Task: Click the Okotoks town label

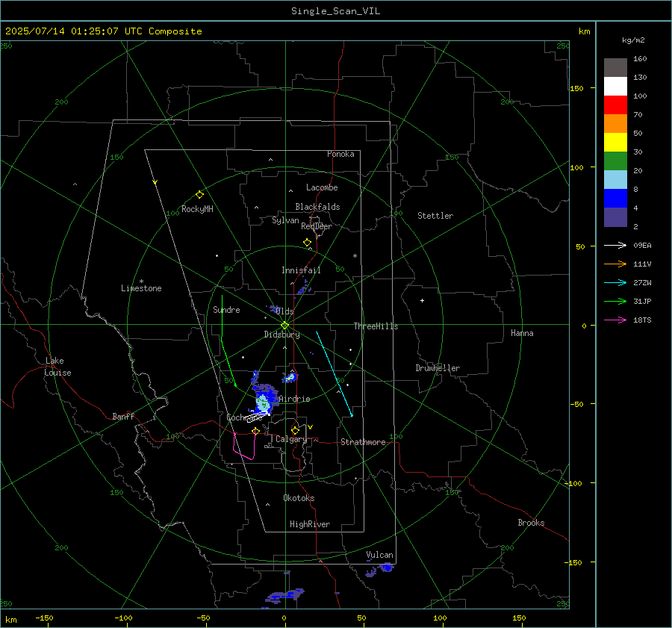Action: pos(299,498)
